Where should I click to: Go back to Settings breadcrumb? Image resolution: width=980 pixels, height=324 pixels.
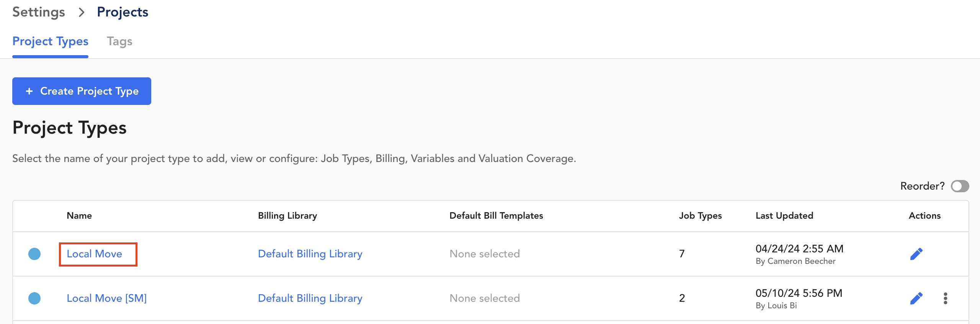[39, 12]
